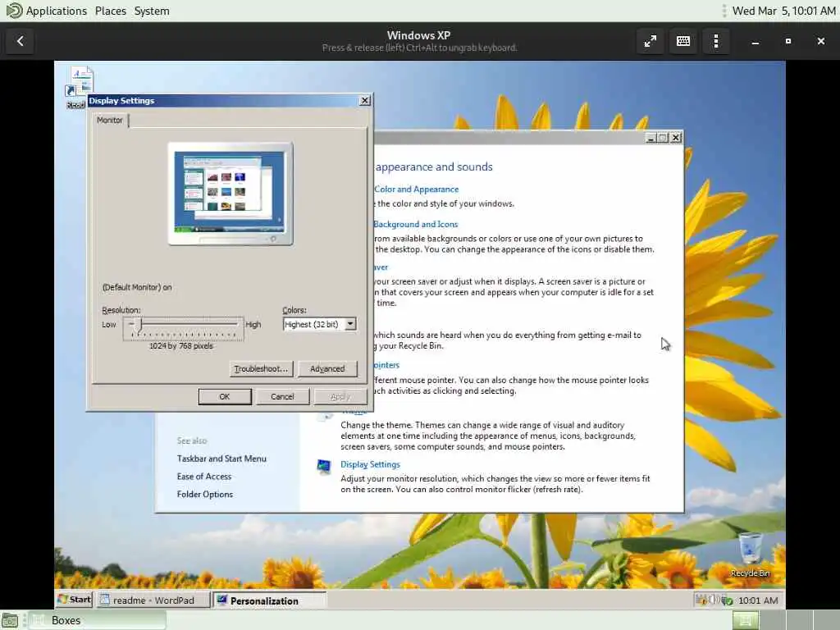The height and width of the screenshot is (630, 840).
Task: Open the Boxes three-dot menu
Action: click(715, 41)
